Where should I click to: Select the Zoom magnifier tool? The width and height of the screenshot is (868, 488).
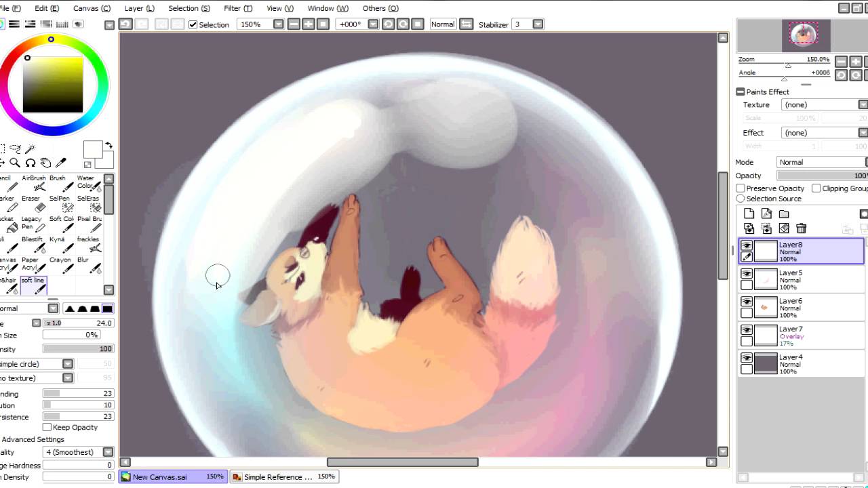point(15,163)
